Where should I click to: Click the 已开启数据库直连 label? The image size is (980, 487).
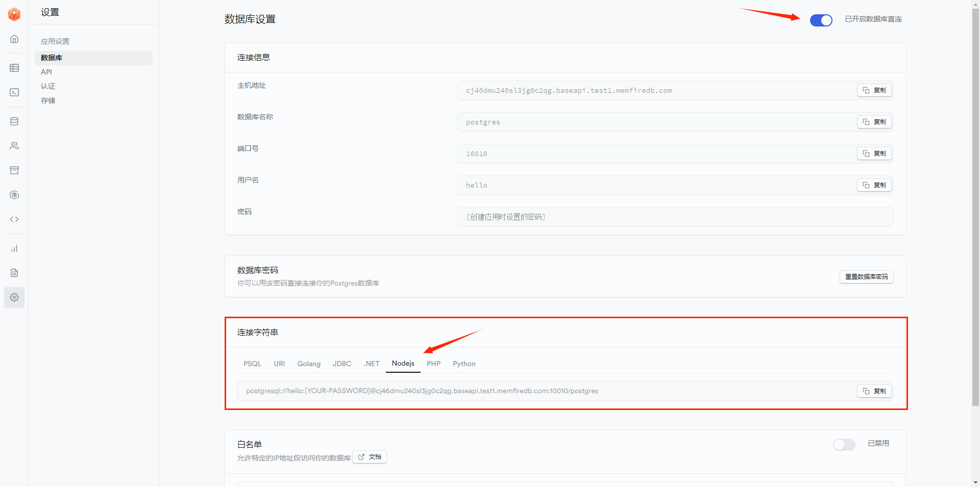(x=873, y=19)
